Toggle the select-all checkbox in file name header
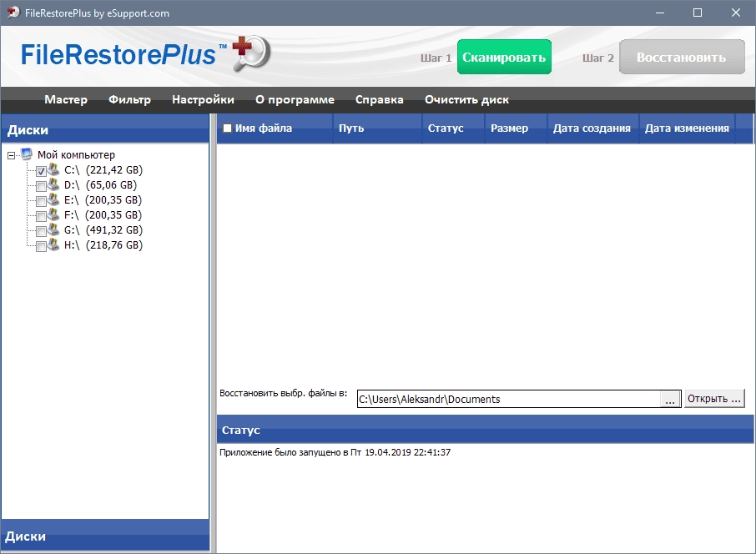The width and height of the screenshot is (756, 554). pos(228,128)
